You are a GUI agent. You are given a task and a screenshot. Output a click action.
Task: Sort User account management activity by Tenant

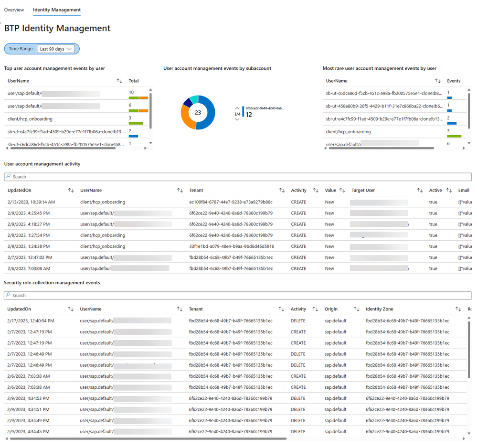click(x=282, y=190)
